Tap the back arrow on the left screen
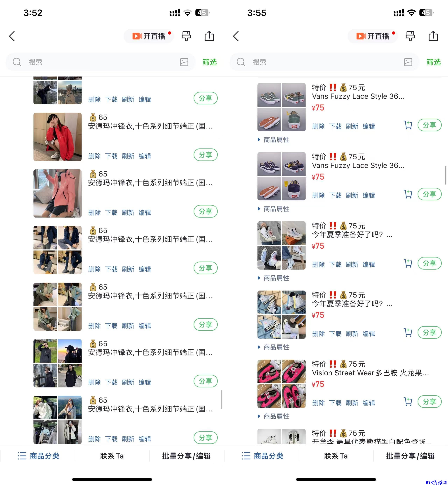Image resolution: width=448 pixels, height=485 pixels. pos(12,36)
